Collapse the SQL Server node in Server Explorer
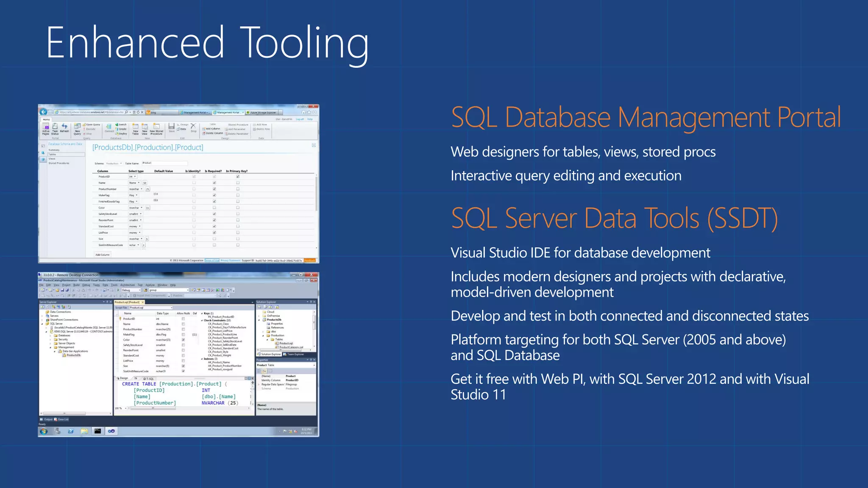Image resolution: width=868 pixels, height=488 pixels. 42,324
